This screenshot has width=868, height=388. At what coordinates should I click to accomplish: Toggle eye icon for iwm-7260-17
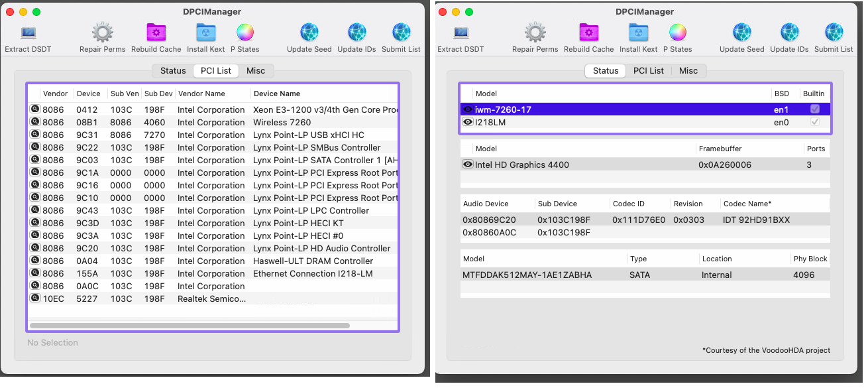(468, 109)
